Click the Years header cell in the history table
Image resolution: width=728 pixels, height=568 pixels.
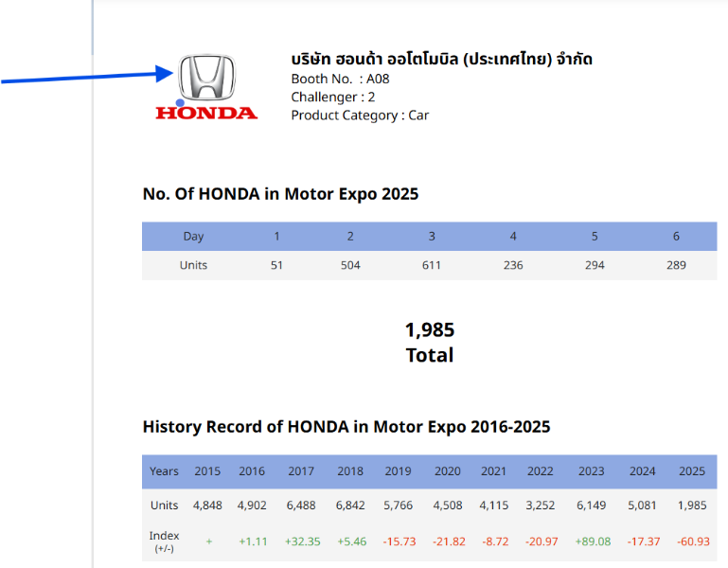[164, 471]
